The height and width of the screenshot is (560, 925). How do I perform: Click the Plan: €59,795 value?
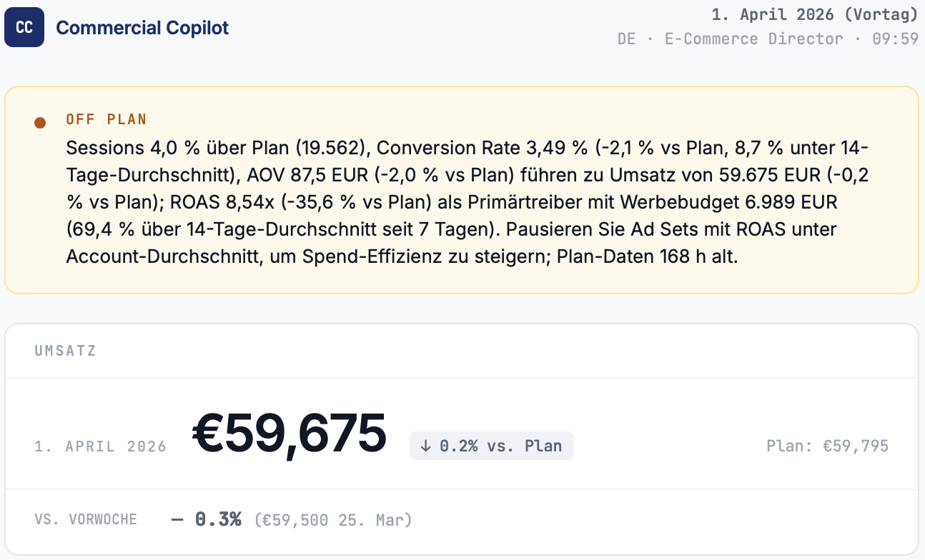tap(827, 446)
